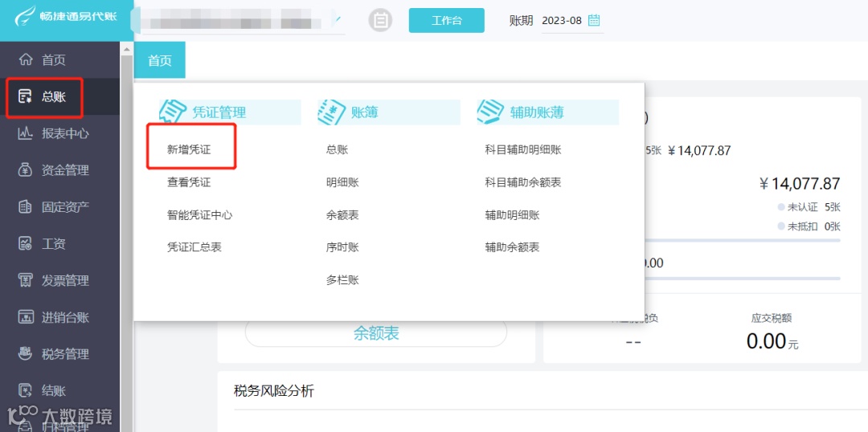The width and height of the screenshot is (868, 432).
Task: Click the round clipboard icon in top bar
Action: tap(380, 20)
